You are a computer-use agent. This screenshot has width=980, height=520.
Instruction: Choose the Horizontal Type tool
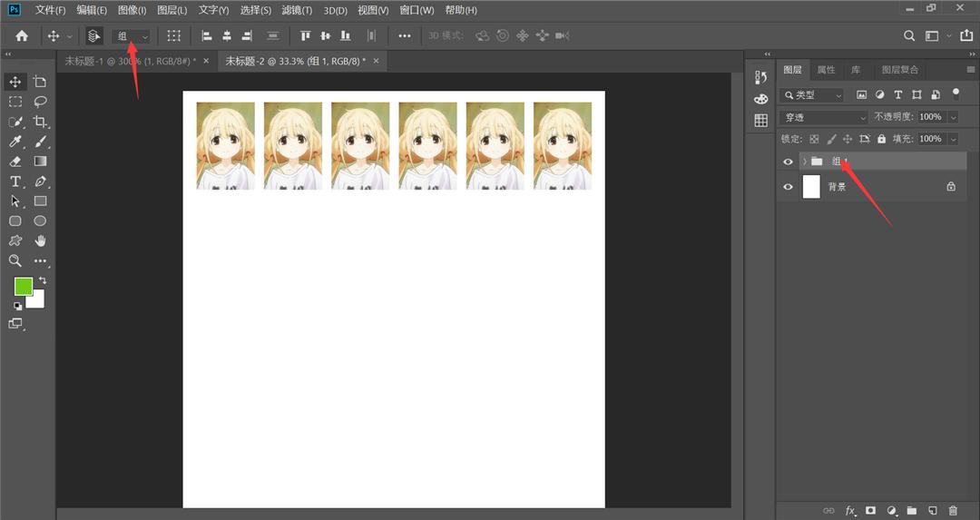point(15,182)
